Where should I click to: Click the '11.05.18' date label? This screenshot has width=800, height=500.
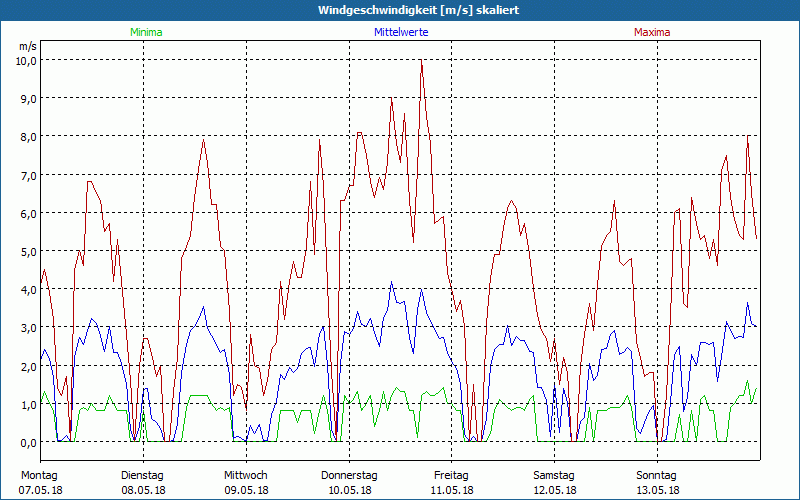452,490
